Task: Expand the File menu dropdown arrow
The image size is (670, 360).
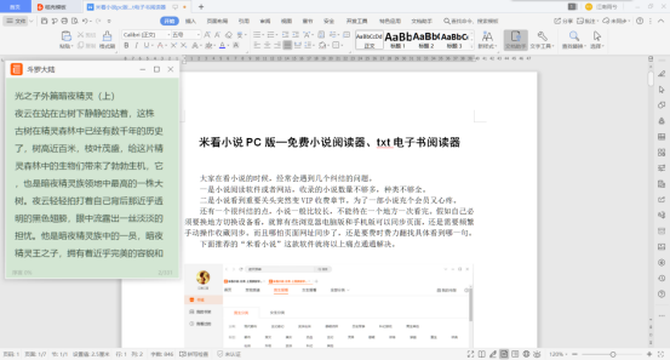Action: (31, 21)
